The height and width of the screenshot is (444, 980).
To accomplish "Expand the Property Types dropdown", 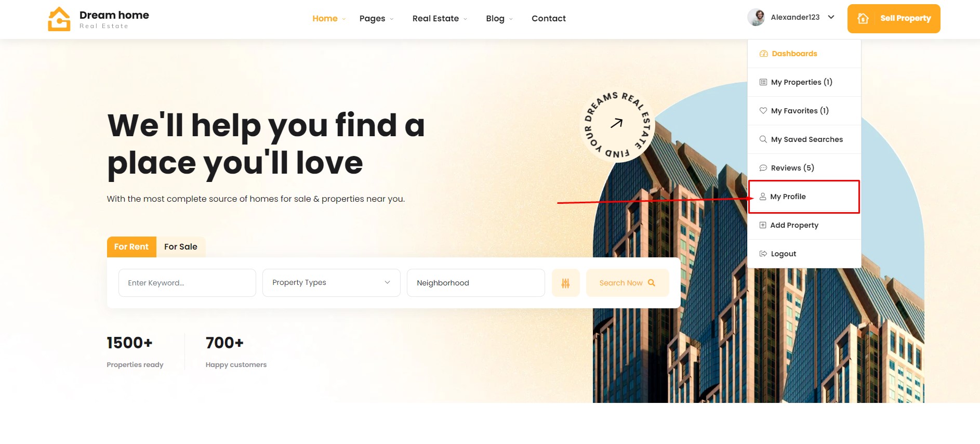I will pos(332,283).
